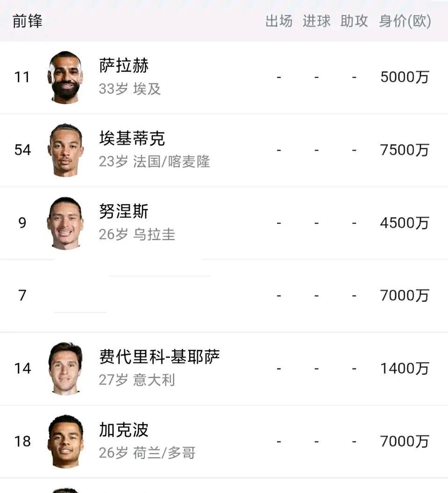
Task: Sort by 出场 column header
Action: 279,21
